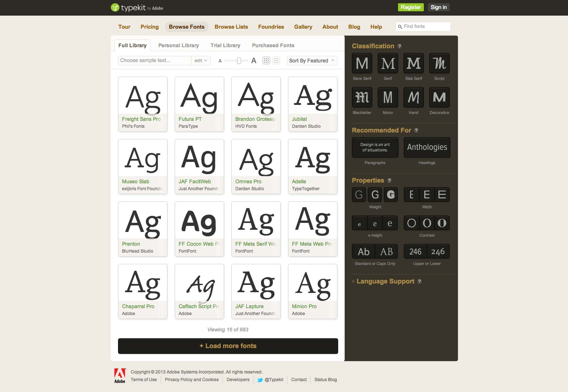
Task: Open Recommended For help question mark
Action: [416, 130]
